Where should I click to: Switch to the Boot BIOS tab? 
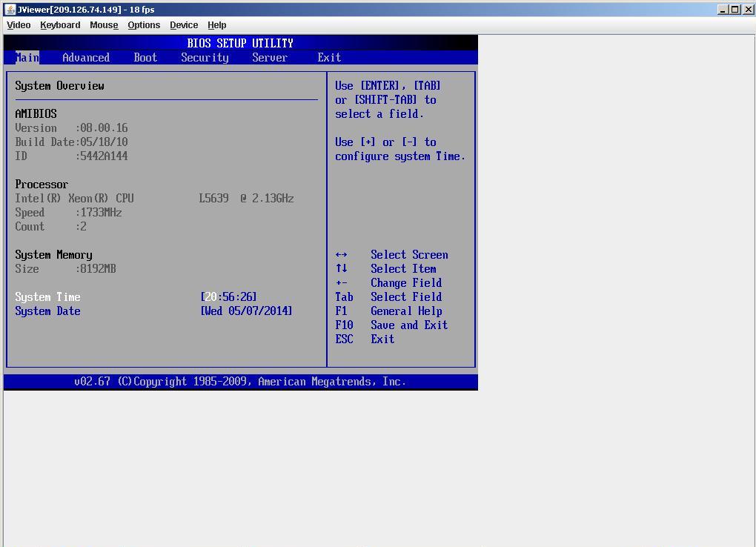point(145,58)
